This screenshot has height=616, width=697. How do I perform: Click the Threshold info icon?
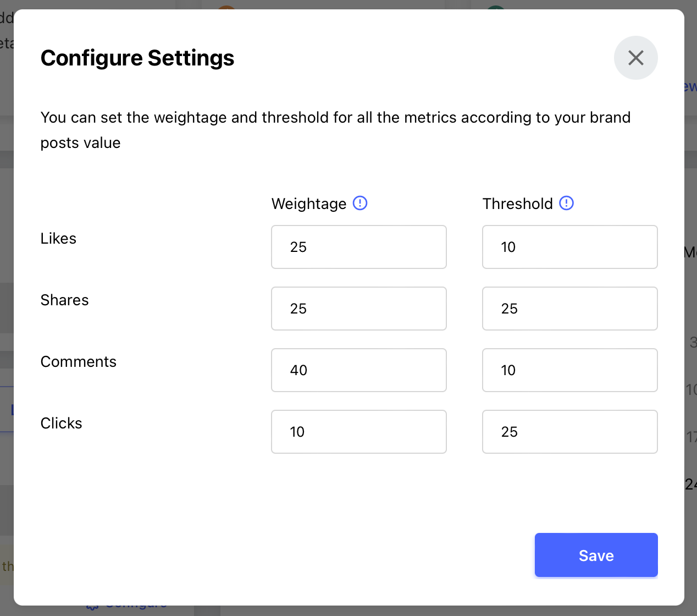coord(567,203)
